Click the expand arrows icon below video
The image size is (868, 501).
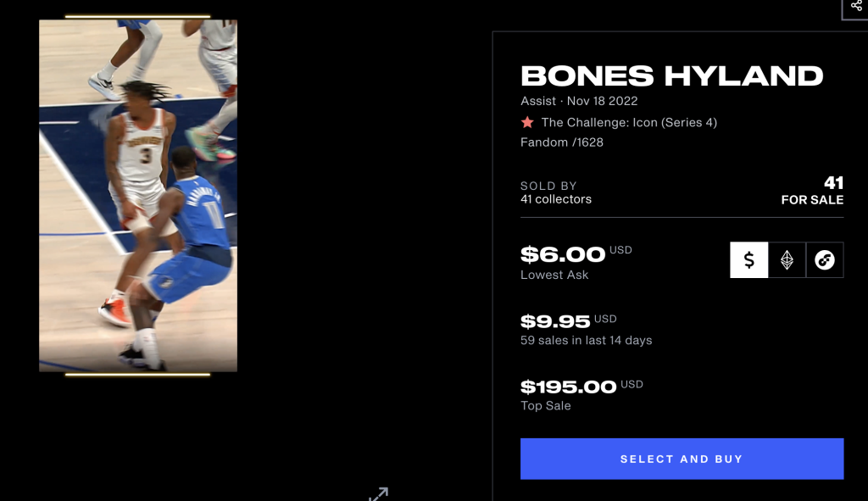tap(378, 493)
